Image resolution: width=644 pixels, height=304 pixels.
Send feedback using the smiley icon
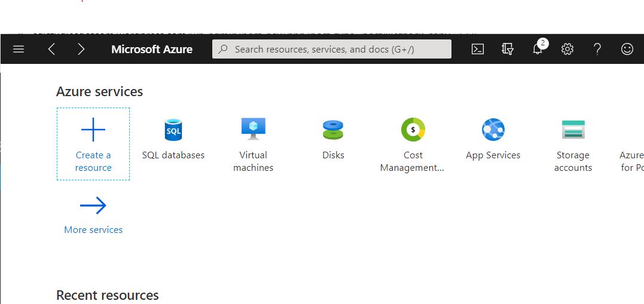(x=627, y=49)
